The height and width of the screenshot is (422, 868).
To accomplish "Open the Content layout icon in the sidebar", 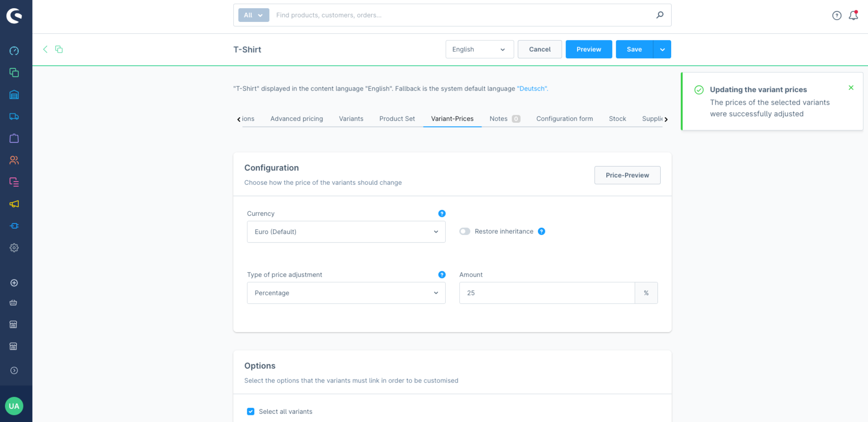I will (x=14, y=182).
